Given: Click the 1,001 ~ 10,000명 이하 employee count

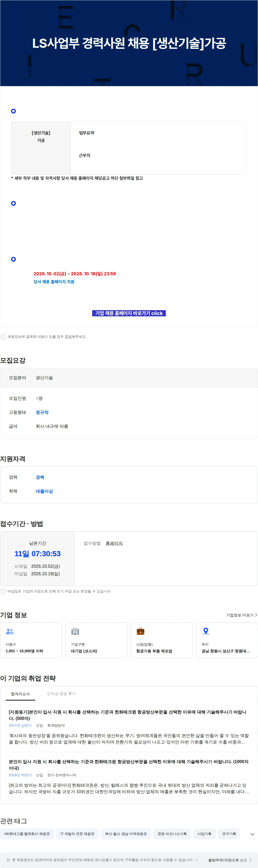Looking at the screenshot, I should point(24,651).
